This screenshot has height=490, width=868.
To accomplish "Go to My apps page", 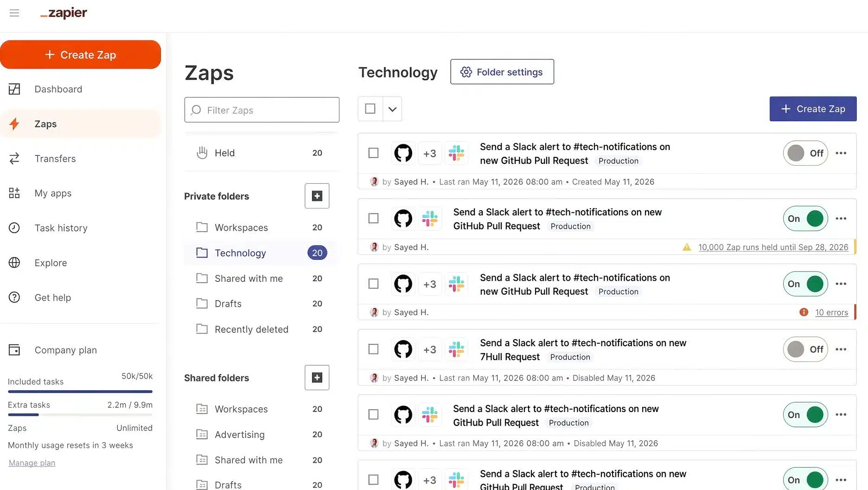I will click(81, 193).
